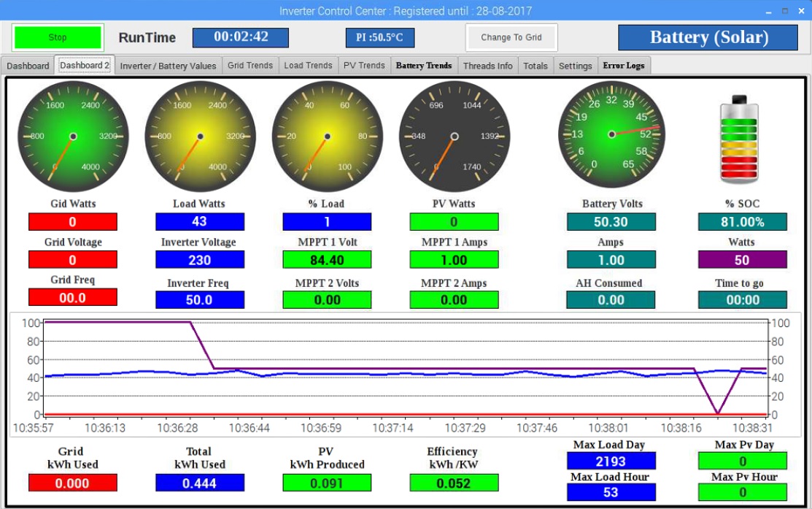
Task: Open the Battery Trends tab
Action: (x=424, y=66)
